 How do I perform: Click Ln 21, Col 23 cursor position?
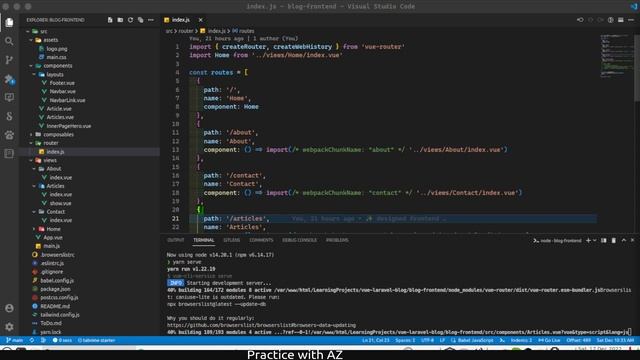(376, 340)
